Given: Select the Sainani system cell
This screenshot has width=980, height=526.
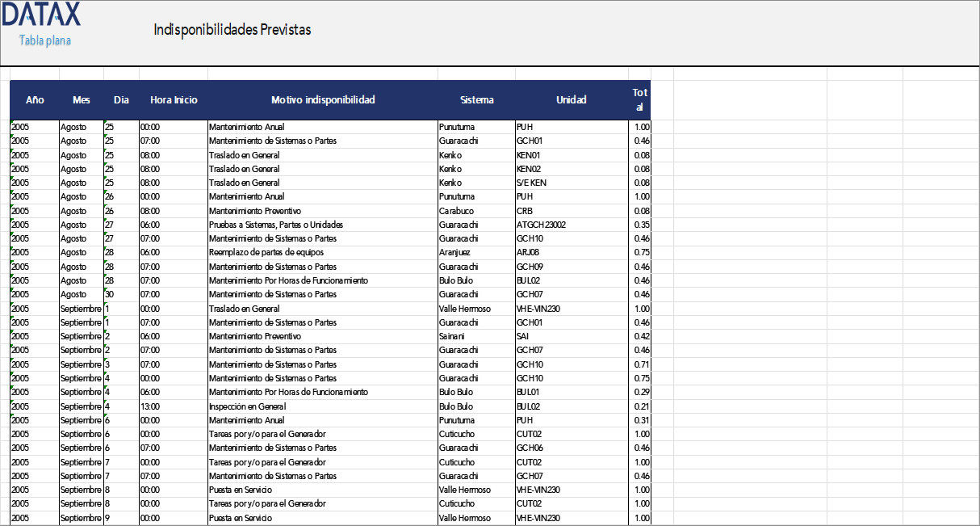Looking at the screenshot, I should point(453,336).
